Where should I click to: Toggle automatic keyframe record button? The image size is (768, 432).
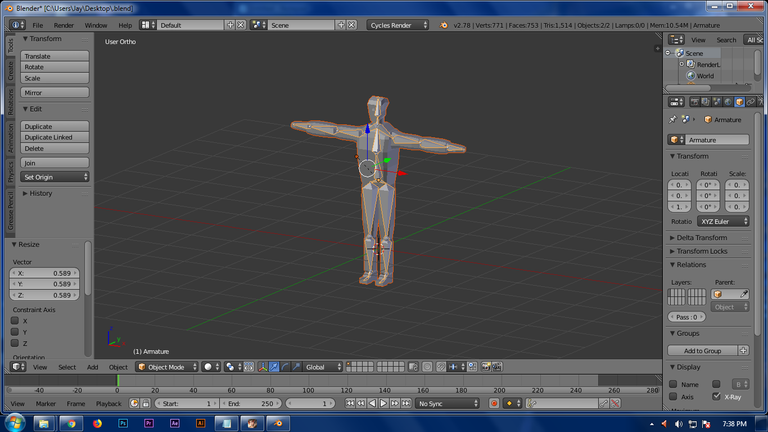(x=494, y=404)
